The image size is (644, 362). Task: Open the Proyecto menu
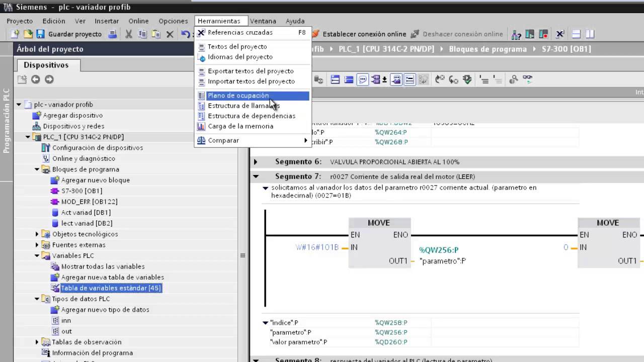point(20,21)
